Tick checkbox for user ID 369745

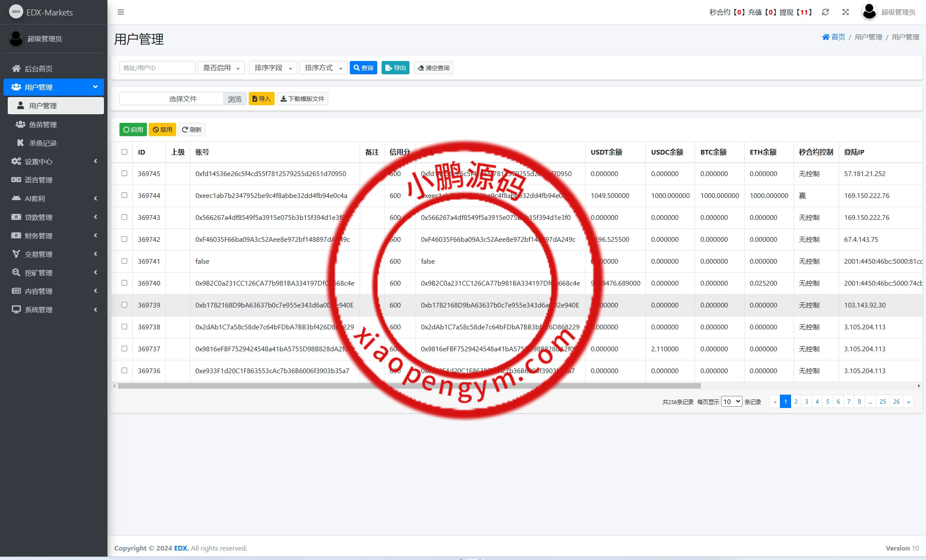click(124, 173)
